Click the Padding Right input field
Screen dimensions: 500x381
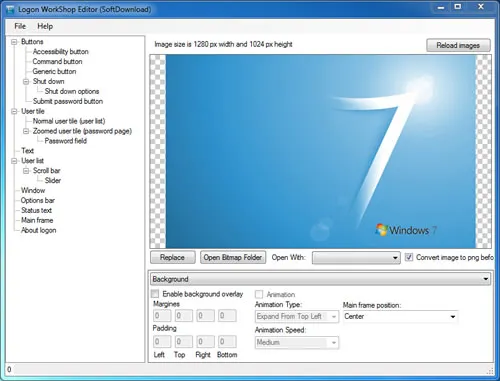[205, 341]
